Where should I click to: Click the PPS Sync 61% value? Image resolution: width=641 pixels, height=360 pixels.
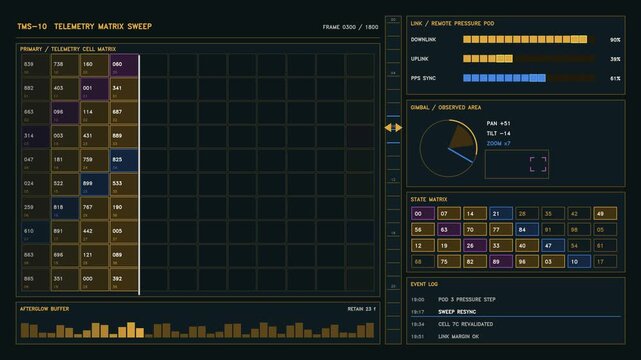tap(615, 78)
